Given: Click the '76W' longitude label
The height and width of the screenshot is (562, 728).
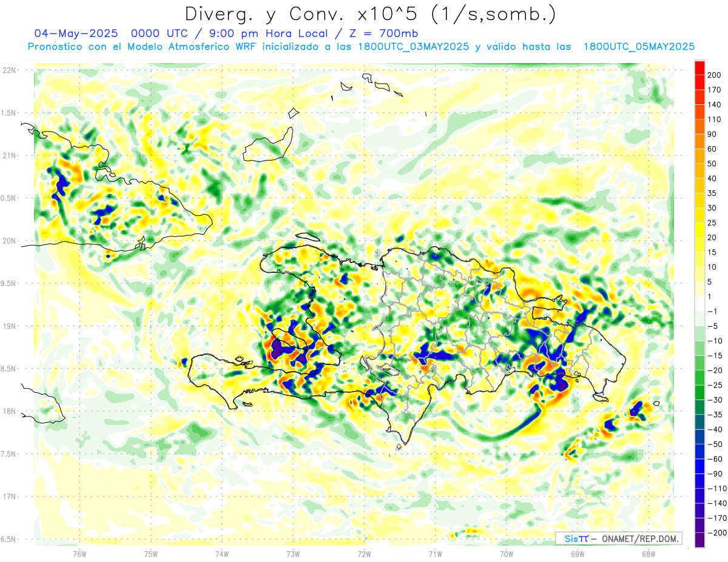Looking at the screenshot, I should (79, 554).
